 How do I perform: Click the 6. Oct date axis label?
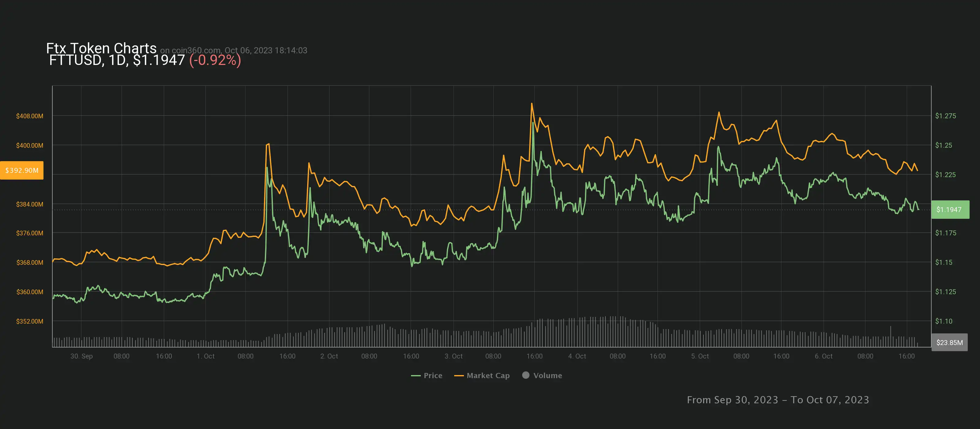(823, 356)
